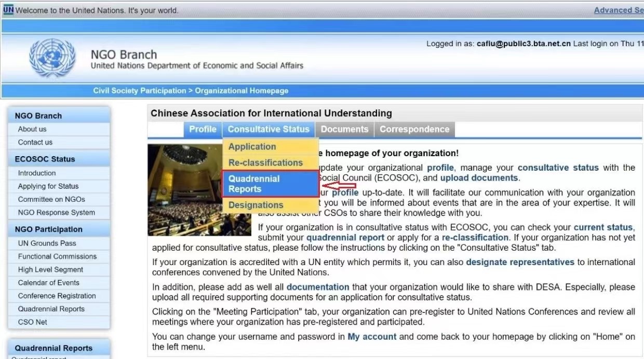Click Civil Society Participation breadcrumb

pos(140,91)
